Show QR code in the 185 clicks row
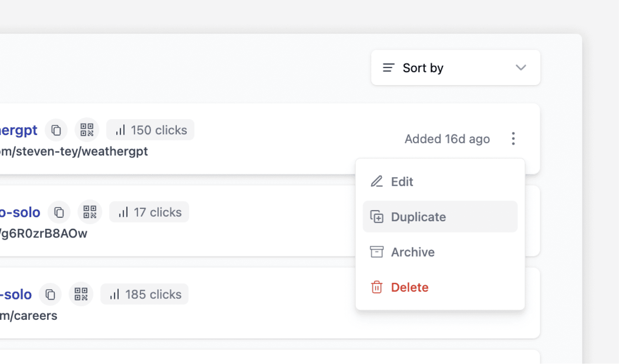Viewport: 619px width, 364px height. point(81,294)
